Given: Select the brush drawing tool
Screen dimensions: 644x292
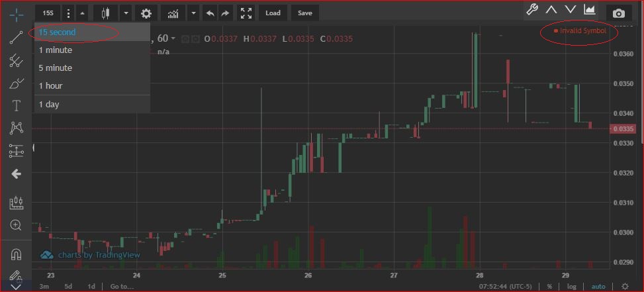Looking at the screenshot, I should point(16,83).
